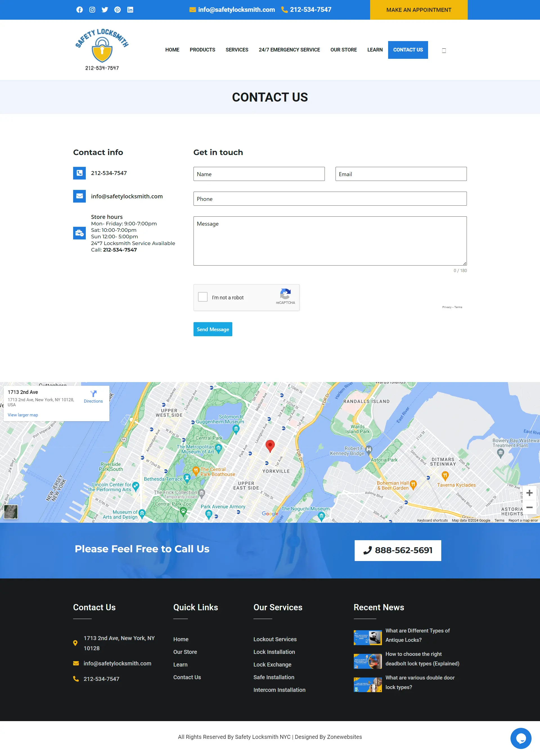The image size is (540, 756).
Task: Check the I'm not a robot box
Action: coord(202,297)
